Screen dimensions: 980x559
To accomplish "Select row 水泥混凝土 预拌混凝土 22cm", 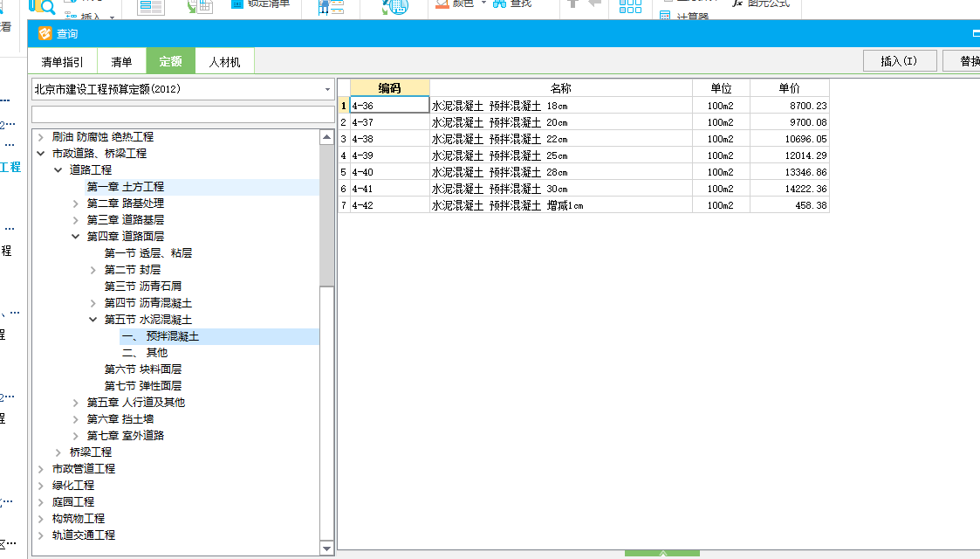I will (x=560, y=139).
